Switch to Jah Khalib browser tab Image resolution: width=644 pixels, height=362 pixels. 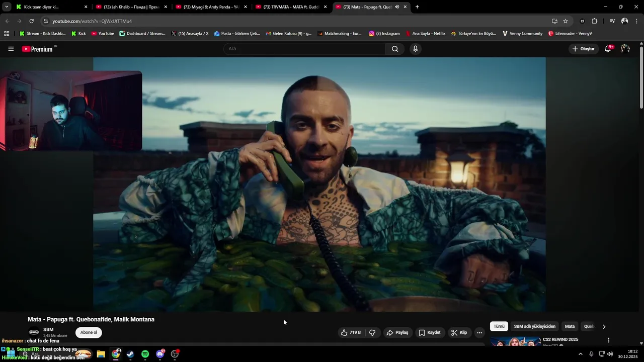(131, 7)
